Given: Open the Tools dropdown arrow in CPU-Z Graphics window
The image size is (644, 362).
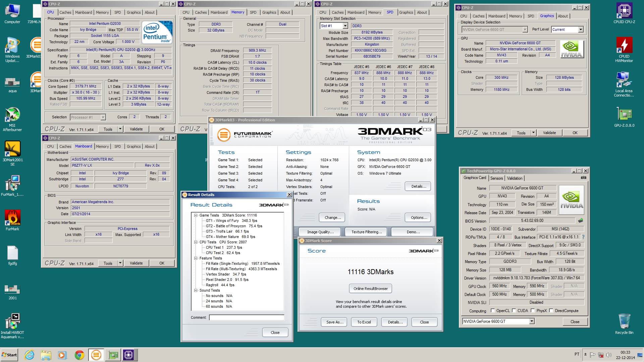Looking at the screenshot, I should click(533, 133).
